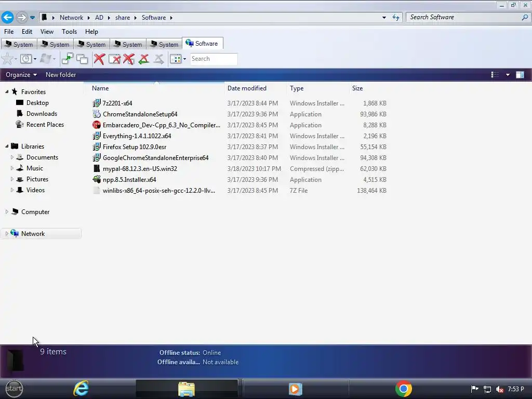532x399 pixels.
Task: Expand the Computer tree node
Action: [x=7, y=212]
